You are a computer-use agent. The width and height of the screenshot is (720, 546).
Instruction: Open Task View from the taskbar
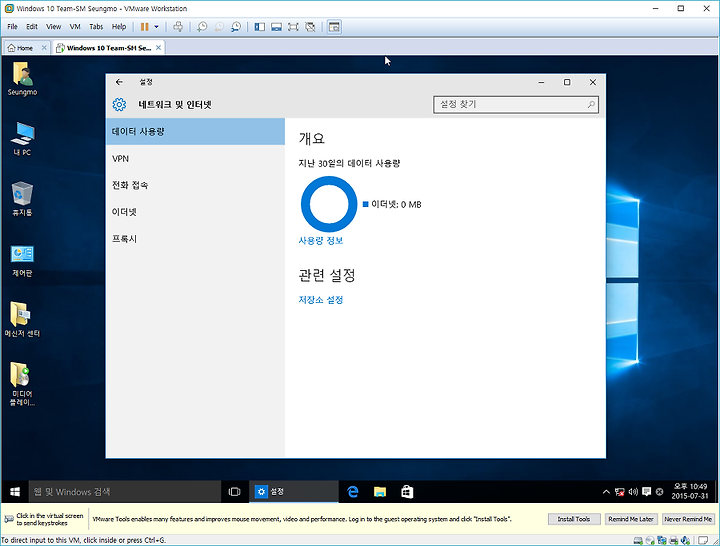[235, 492]
